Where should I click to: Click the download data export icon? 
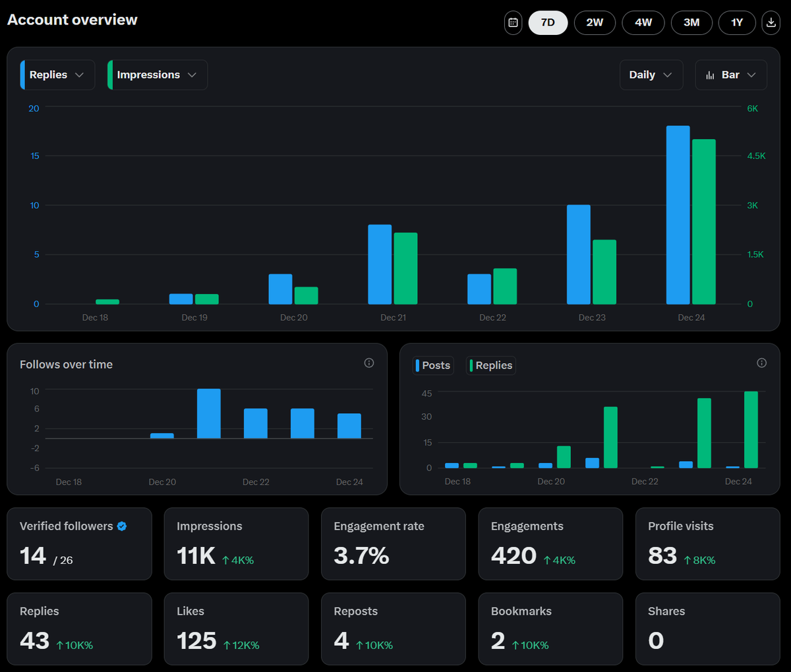point(771,22)
